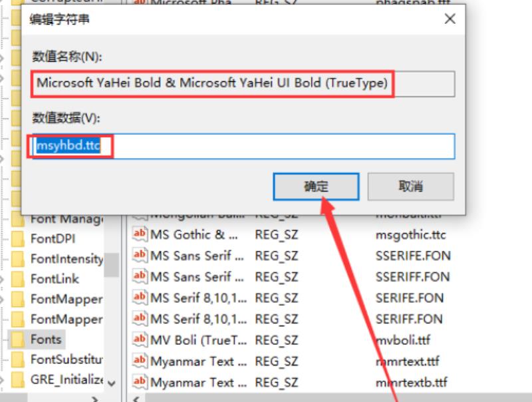
Task: Click REG_SZ type in MV Boli row
Action: point(277,340)
